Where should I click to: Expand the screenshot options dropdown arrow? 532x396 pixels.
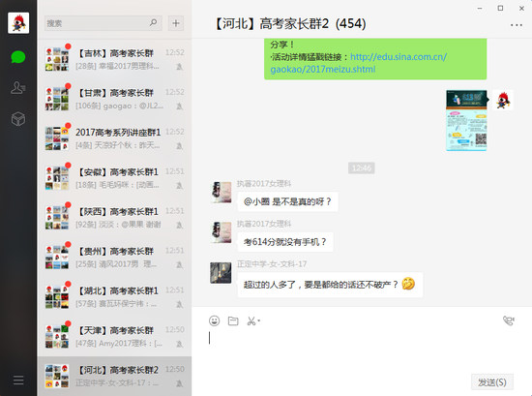tap(259, 320)
